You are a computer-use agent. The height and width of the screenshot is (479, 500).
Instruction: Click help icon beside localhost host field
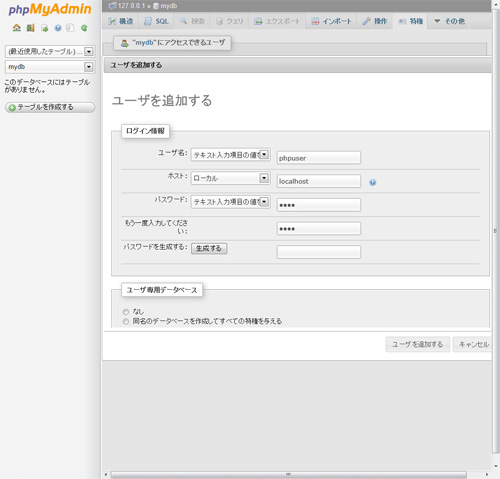(x=373, y=182)
